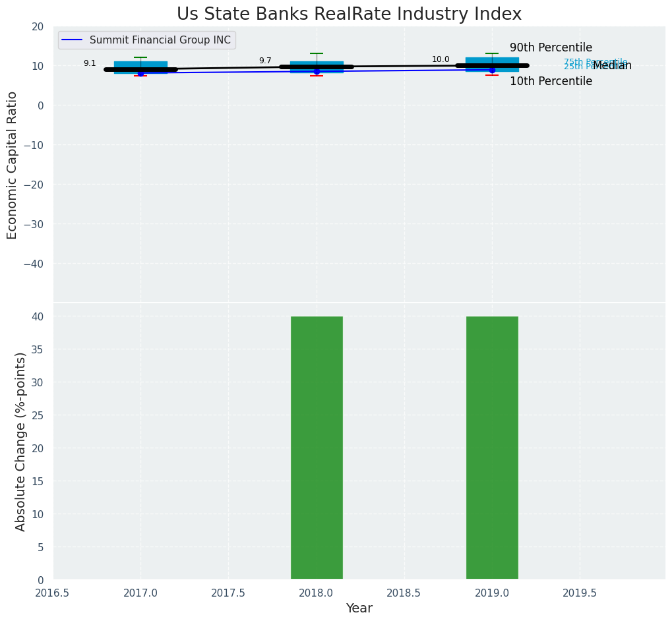This screenshot has width=672, height=621.
Task: Click the red lower whisker cap at 2017
Action: click(140, 76)
